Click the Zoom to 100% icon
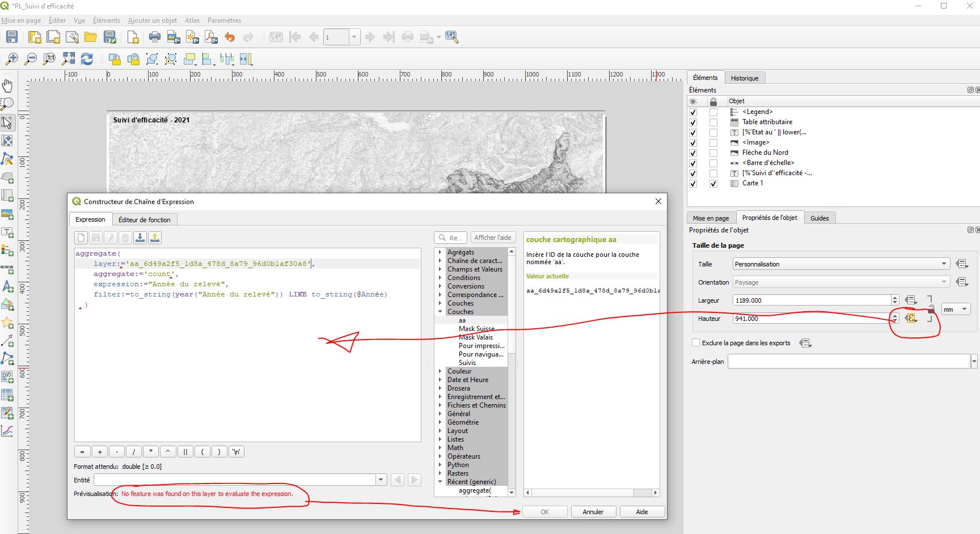This screenshot has height=534, width=980. (x=49, y=59)
